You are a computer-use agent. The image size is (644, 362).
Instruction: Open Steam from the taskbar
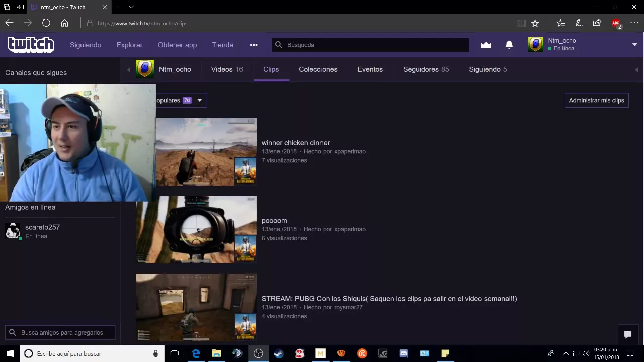[x=279, y=353]
